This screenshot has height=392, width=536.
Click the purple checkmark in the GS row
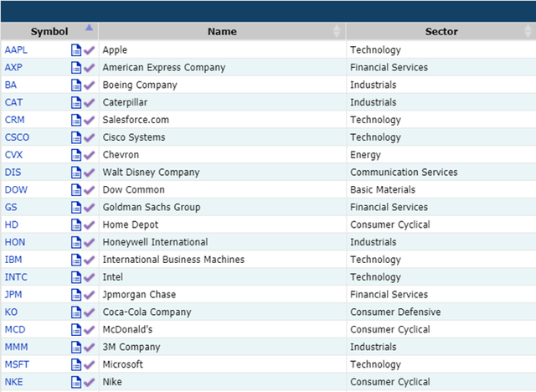(x=89, y=208)
